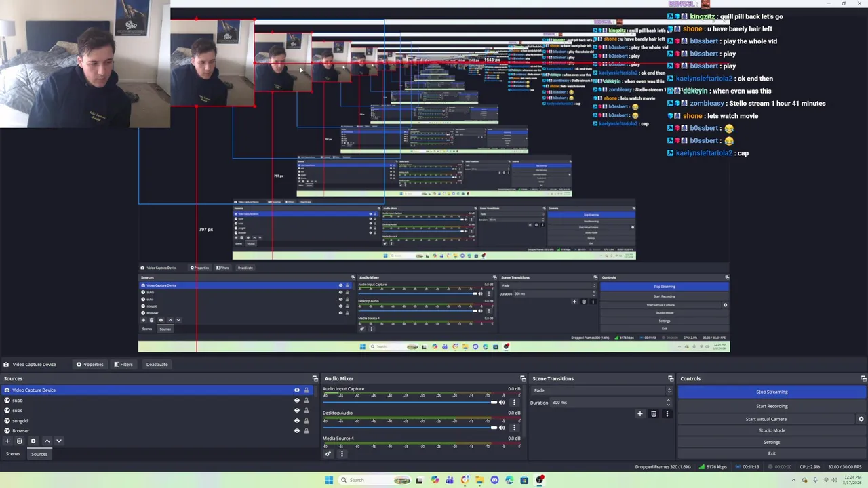Open transition properties three-dots icon
The width and height of the screenshot is (868, 488).
[x=667, y=413]
